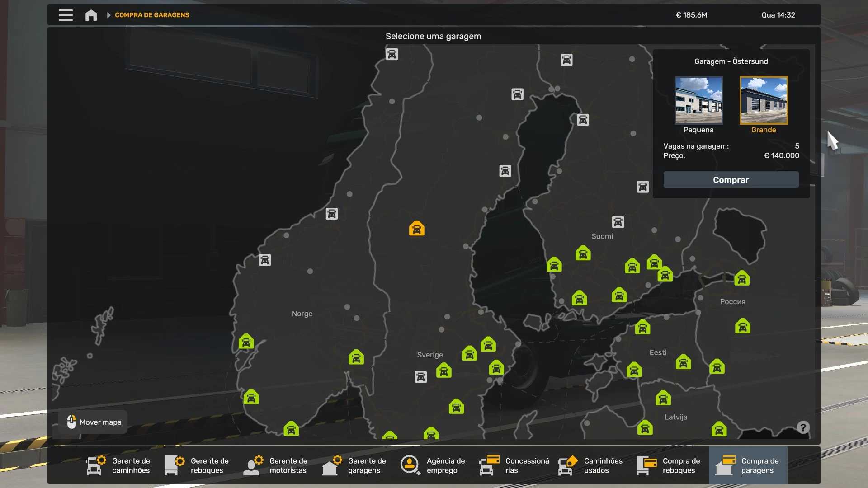
Task: Open Gerente de caminhões tab
Action: click(x=118, y=465)
